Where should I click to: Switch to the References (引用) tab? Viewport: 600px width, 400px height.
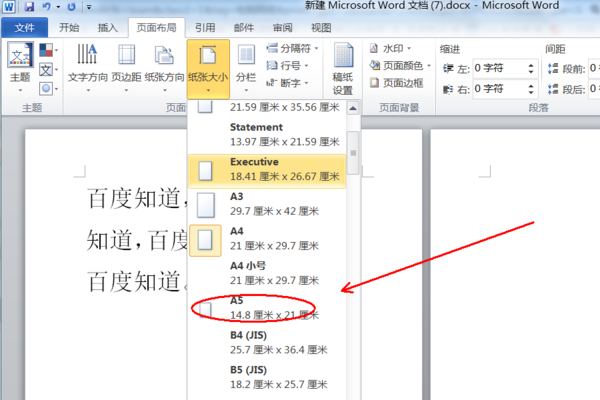[205, 28]
